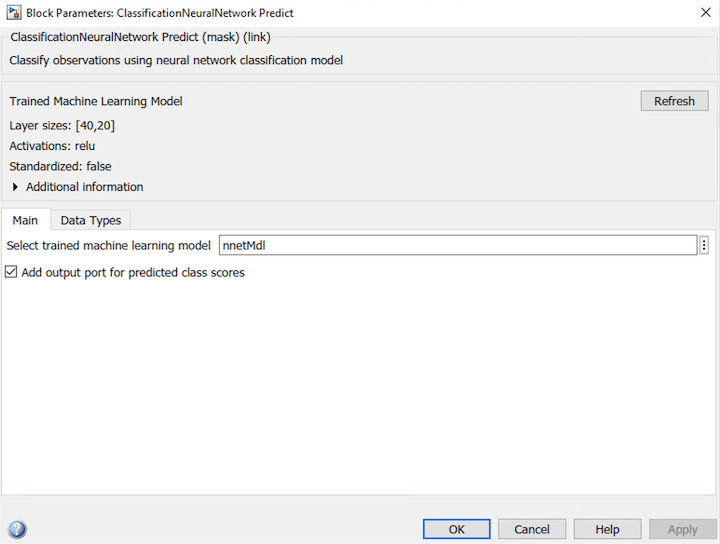Click the Cancel button
720x544 pixels.
tap(532, 529)
